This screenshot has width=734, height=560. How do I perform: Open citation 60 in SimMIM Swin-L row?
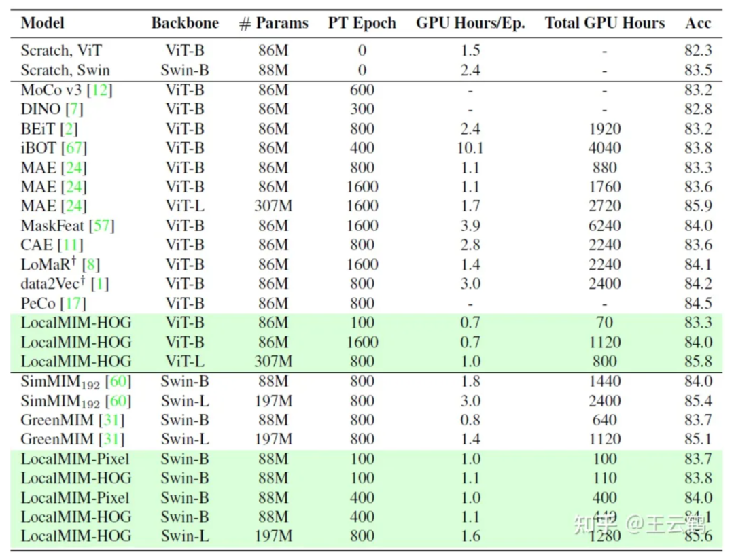118,401
